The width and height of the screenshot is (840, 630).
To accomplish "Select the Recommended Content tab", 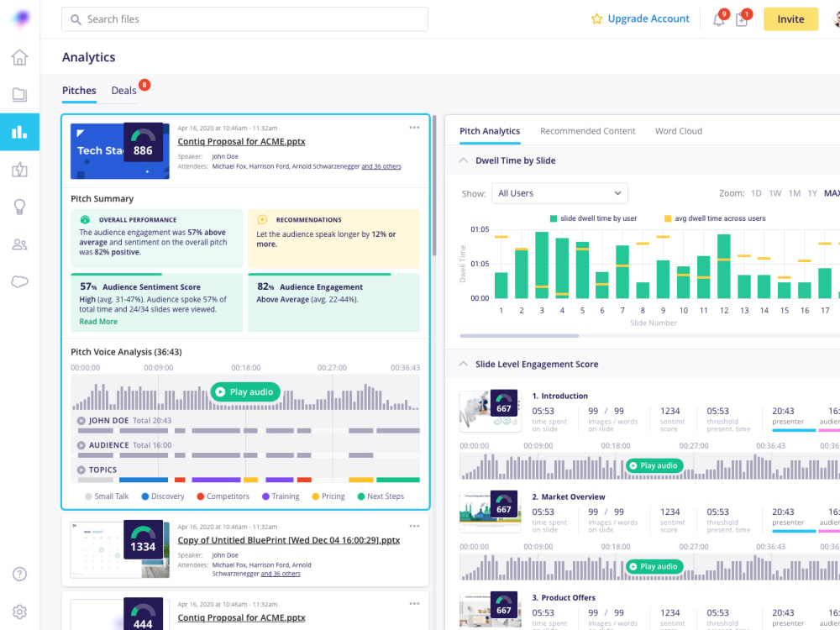I will click(x=588, y=131).
